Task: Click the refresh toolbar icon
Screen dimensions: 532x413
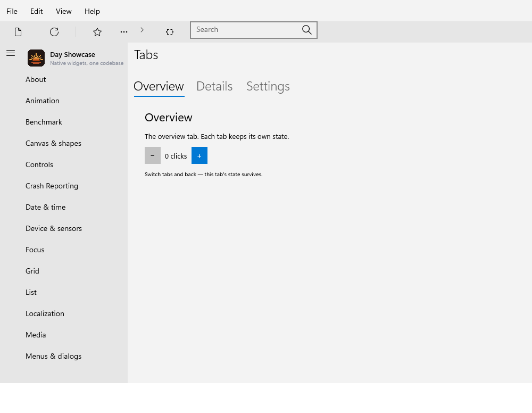Action: click(x=54, y=32)
